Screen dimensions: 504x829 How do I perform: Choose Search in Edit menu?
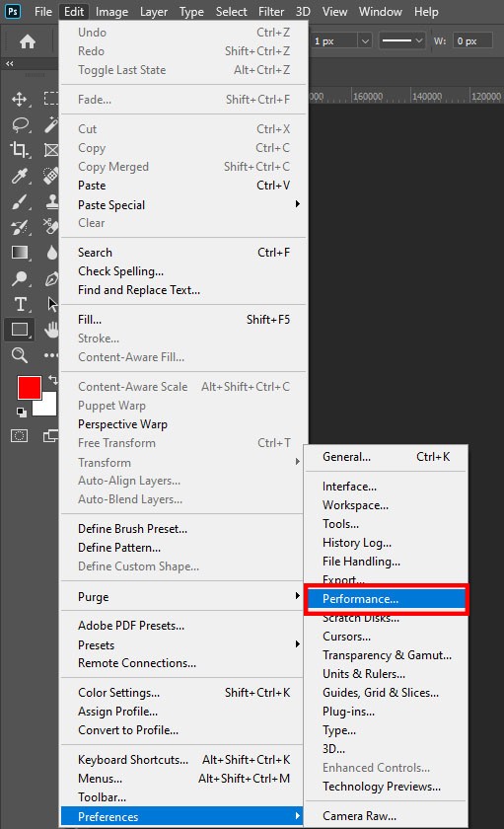pos(183,253)
